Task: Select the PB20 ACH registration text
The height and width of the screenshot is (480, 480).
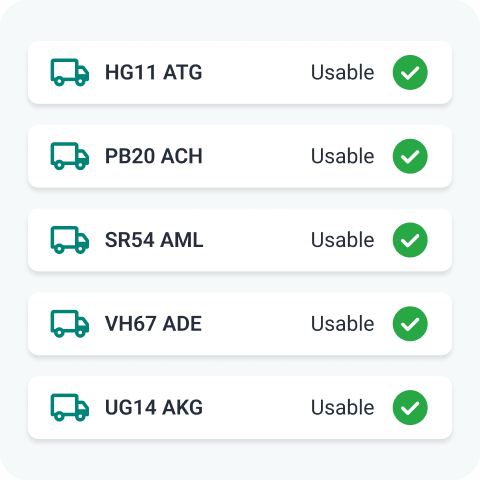Action: 154,156
